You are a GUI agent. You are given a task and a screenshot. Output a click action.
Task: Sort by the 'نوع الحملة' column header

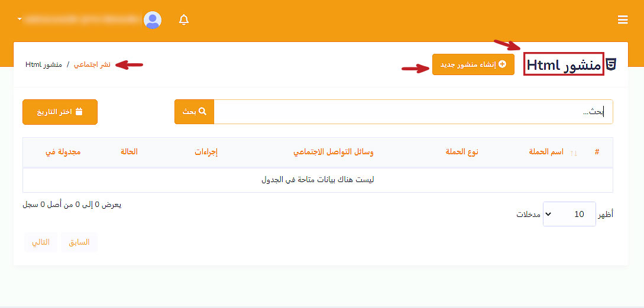(x=462, y=152)
